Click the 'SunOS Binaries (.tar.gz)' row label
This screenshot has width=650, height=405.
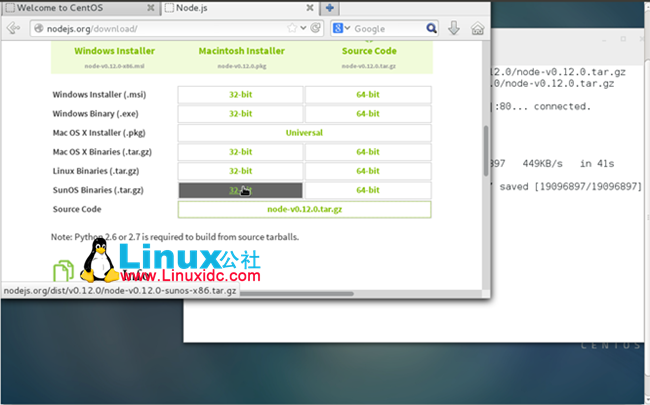(x=98, y=190)
